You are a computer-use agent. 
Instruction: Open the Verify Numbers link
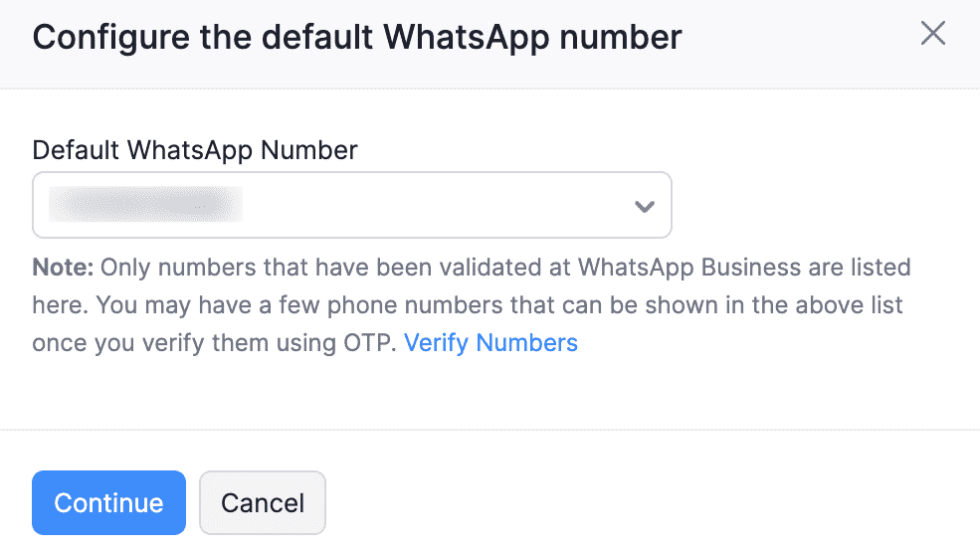[x=490, y=343]
